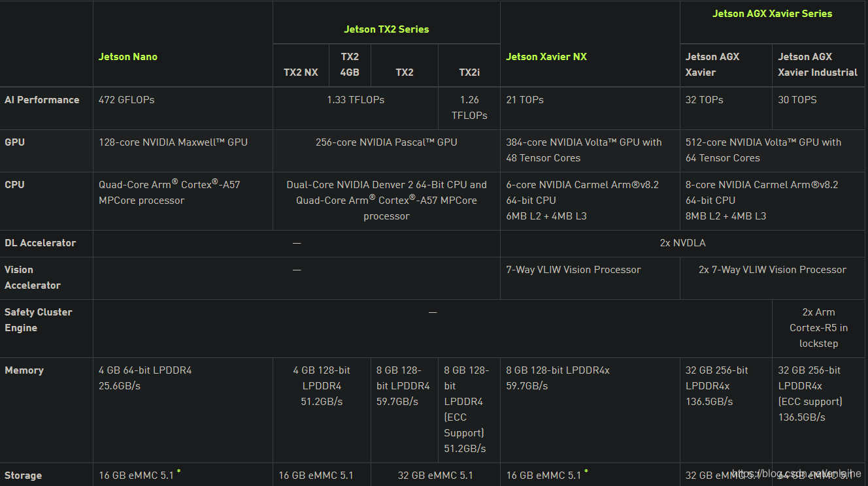This screenshot has height=486, width=868.
Task: Click the AI Performance row label
Action: point(42,100)
